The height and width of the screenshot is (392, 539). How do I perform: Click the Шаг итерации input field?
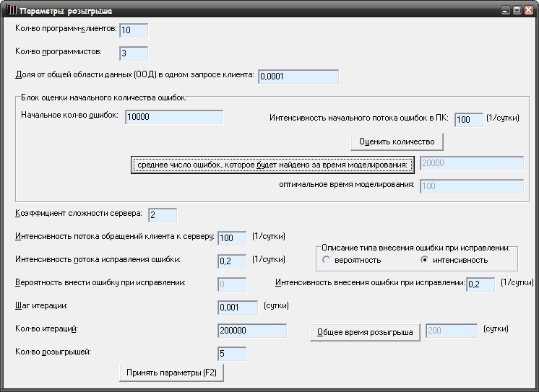238,307
